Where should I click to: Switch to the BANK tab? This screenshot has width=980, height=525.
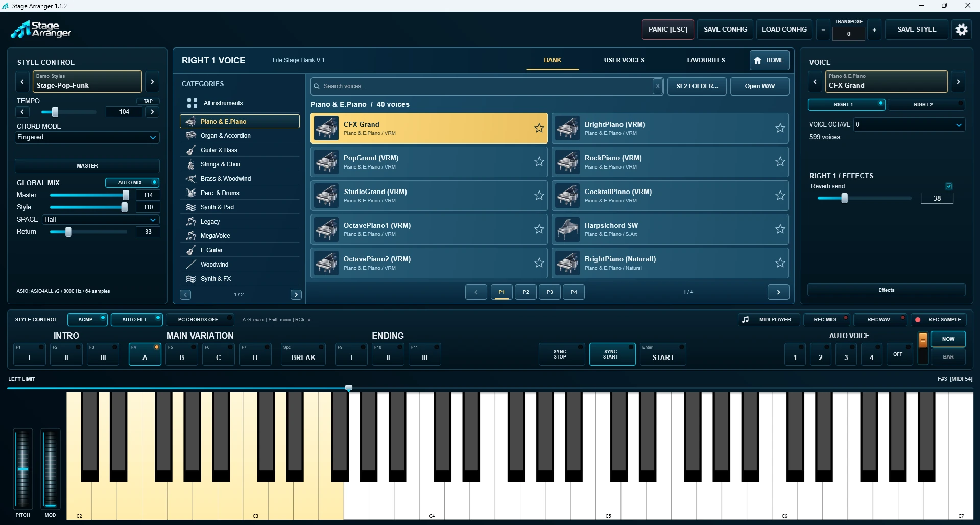(x=553, y=60)
